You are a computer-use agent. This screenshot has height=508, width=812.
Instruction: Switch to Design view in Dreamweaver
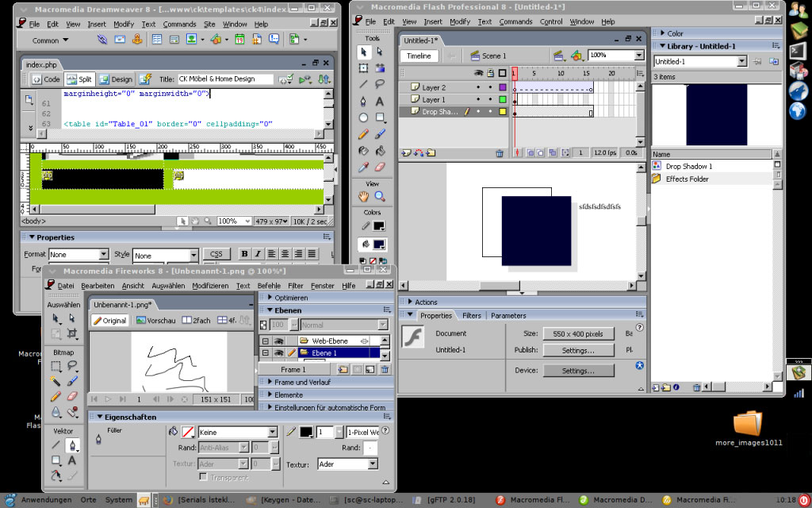click(116, 79)
